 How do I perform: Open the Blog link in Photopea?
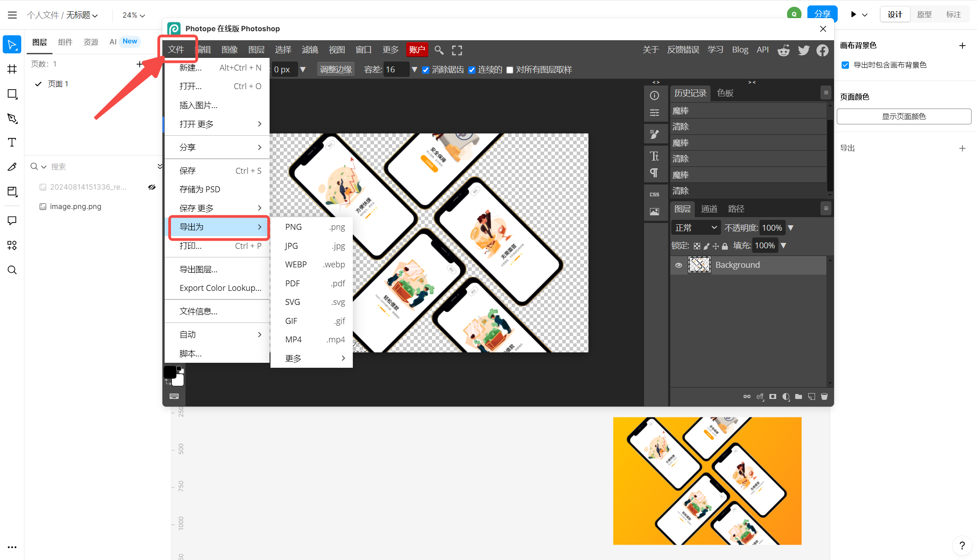740,50
